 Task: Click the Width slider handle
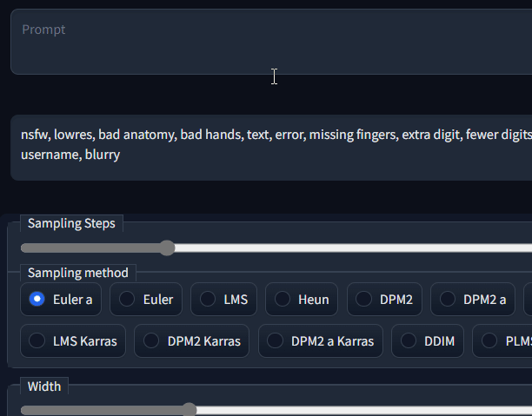click(189, 410)
